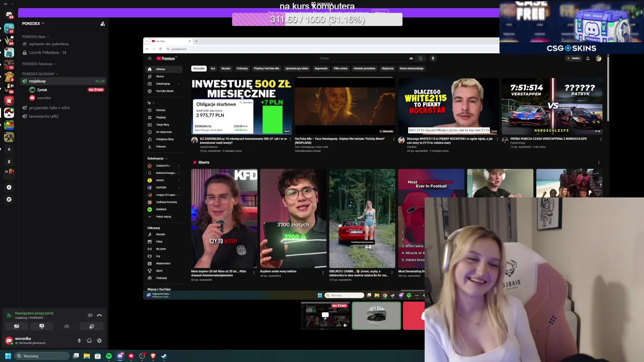Toggle the camera button in voice panel
Viewport: 644px width, 362px height.
(17, 326)
